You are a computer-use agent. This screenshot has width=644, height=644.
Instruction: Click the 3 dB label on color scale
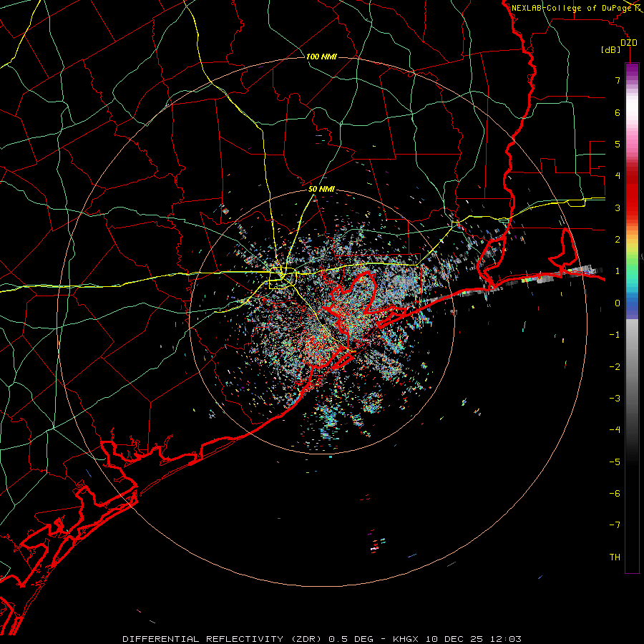[618, 208]
